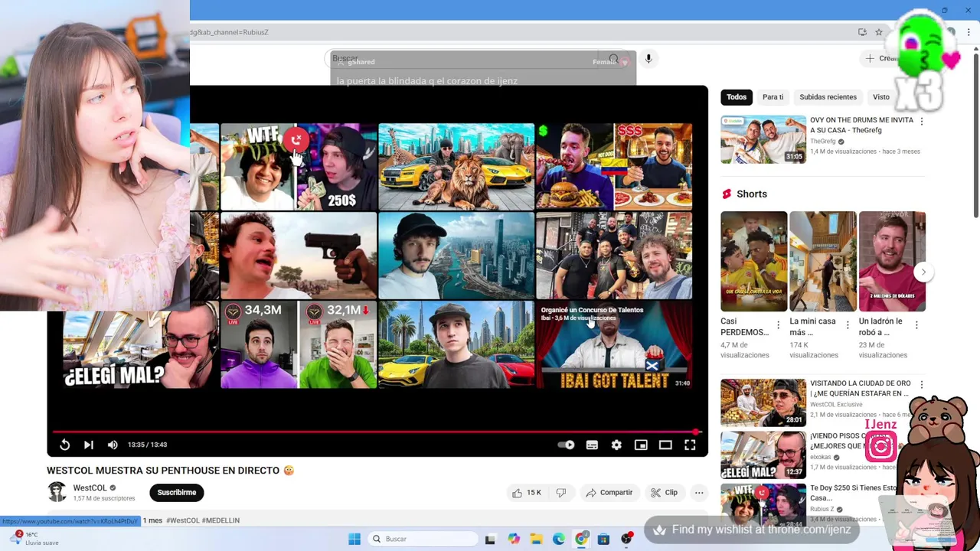
Task: Switch to Google Chrome in the taskbar
Action: [581, 539]
